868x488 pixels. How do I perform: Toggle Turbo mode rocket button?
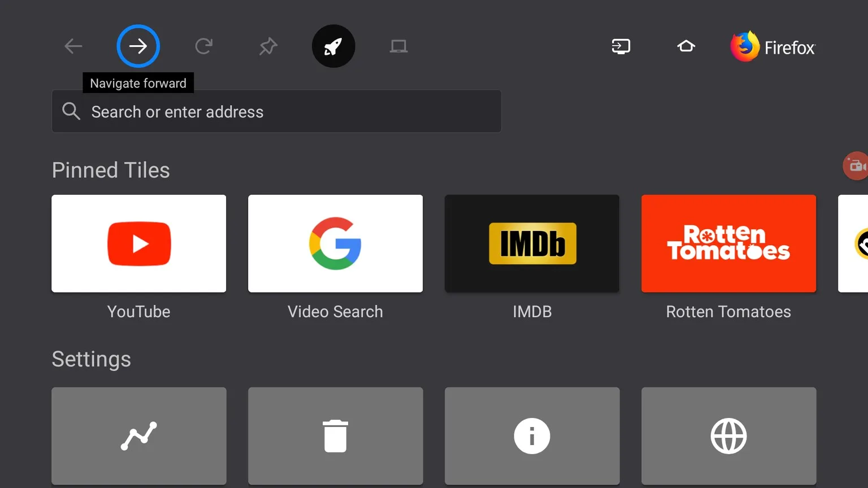tap(333, 46)
